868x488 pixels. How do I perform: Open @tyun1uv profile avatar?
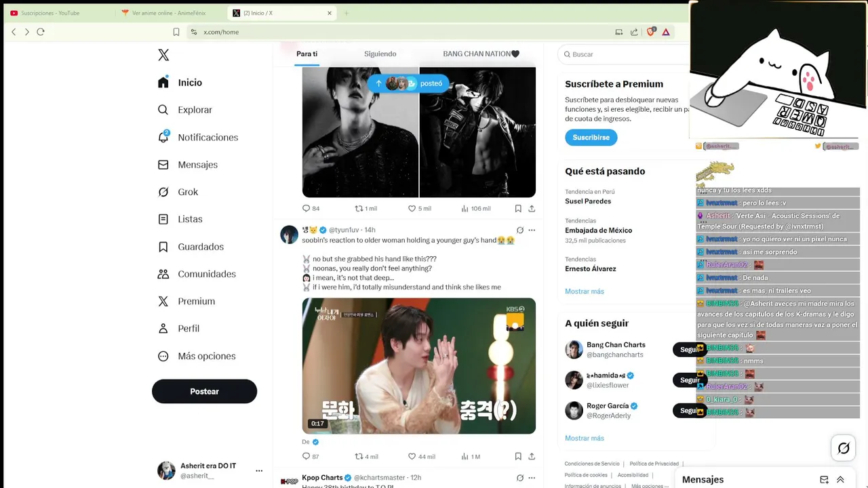coord(290,235)
